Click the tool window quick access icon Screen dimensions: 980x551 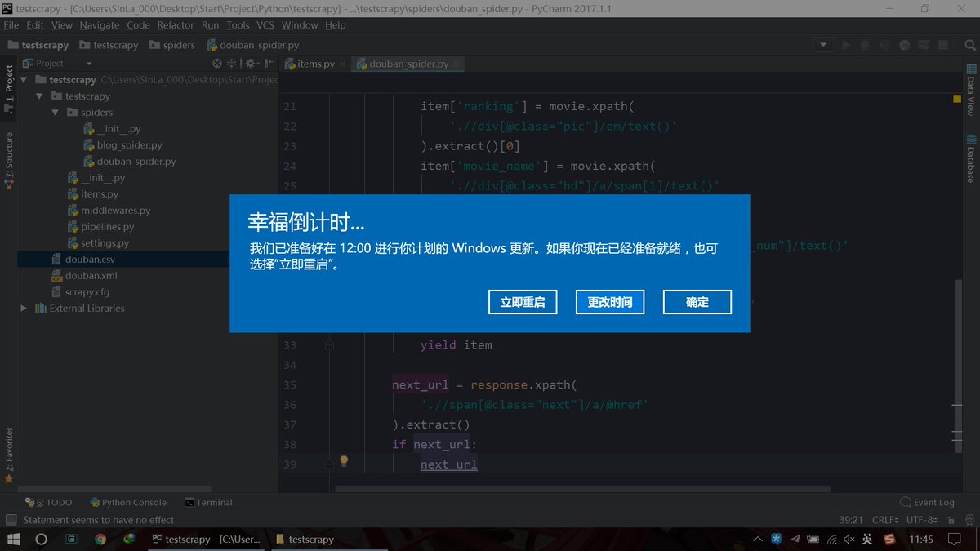(x=10, y=520)
